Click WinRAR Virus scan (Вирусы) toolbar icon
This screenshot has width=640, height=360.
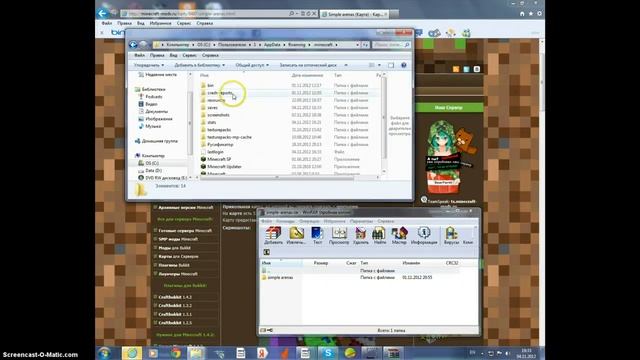tap(451, 236)
